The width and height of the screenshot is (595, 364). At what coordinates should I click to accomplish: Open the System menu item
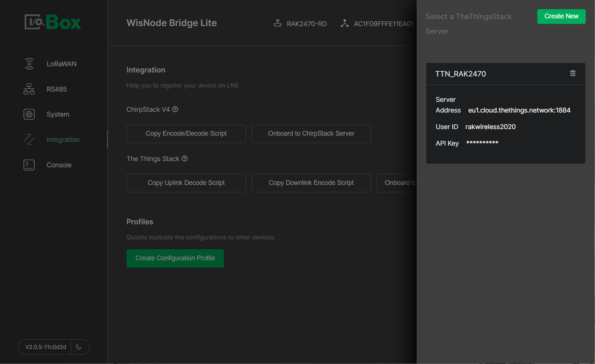point(58,114)
